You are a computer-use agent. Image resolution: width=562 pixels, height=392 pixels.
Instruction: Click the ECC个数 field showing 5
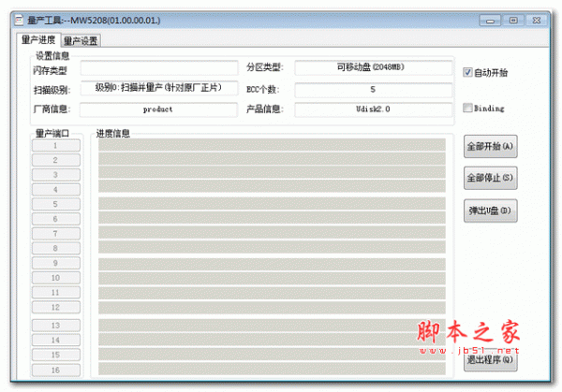pyautogui.click(x=373, y=90)
